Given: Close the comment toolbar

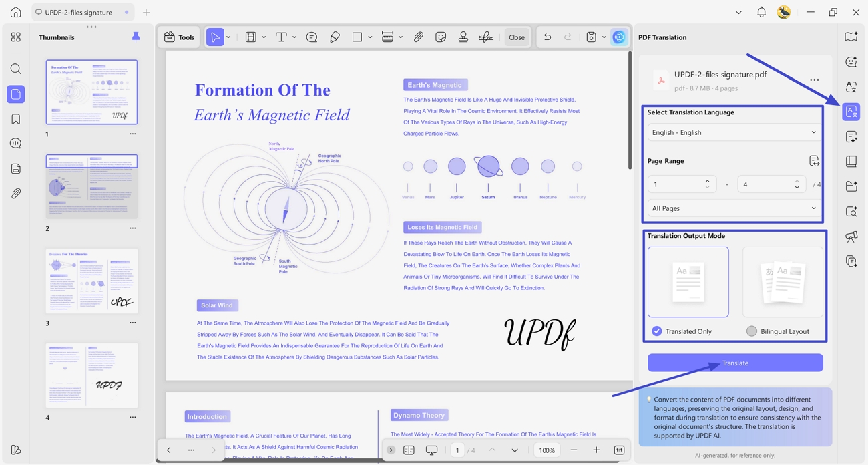Looking at the screenshot, I should pyautogui.click(x=517, y=37).
